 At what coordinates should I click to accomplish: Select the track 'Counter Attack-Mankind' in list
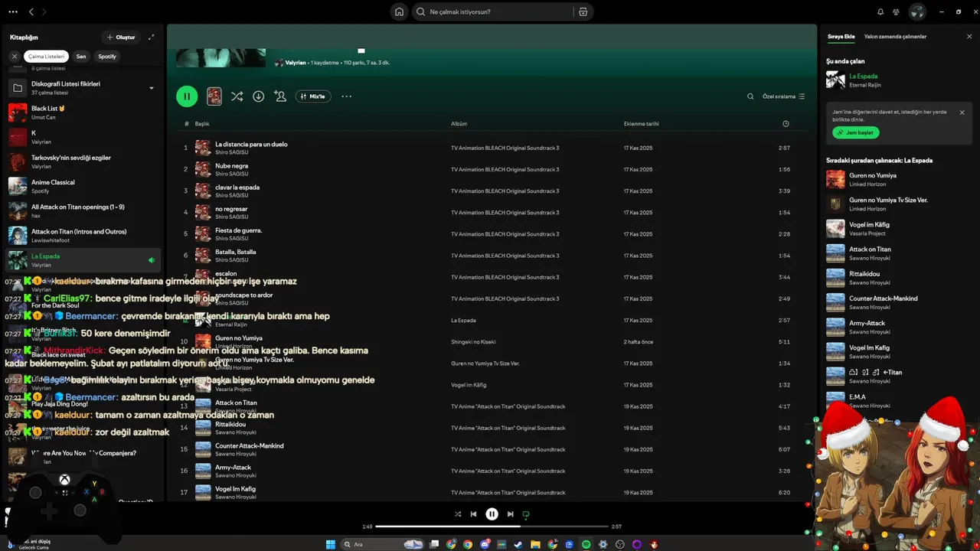pyautogui.click(x=250, y=445)
